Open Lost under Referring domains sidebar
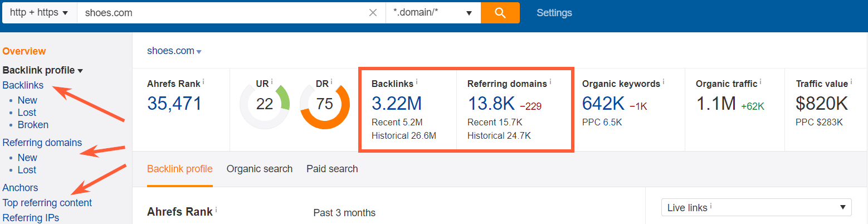 click(27, 170)
